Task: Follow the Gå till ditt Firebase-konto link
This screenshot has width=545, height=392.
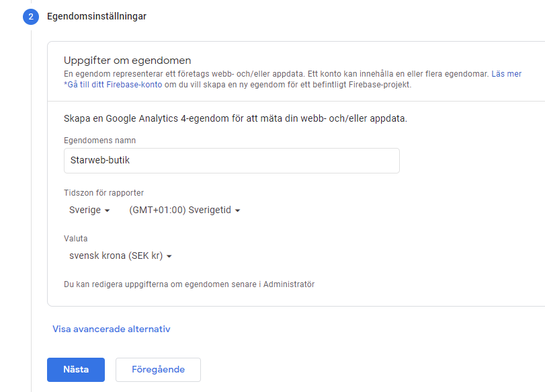Action: [x=113, y=85]
